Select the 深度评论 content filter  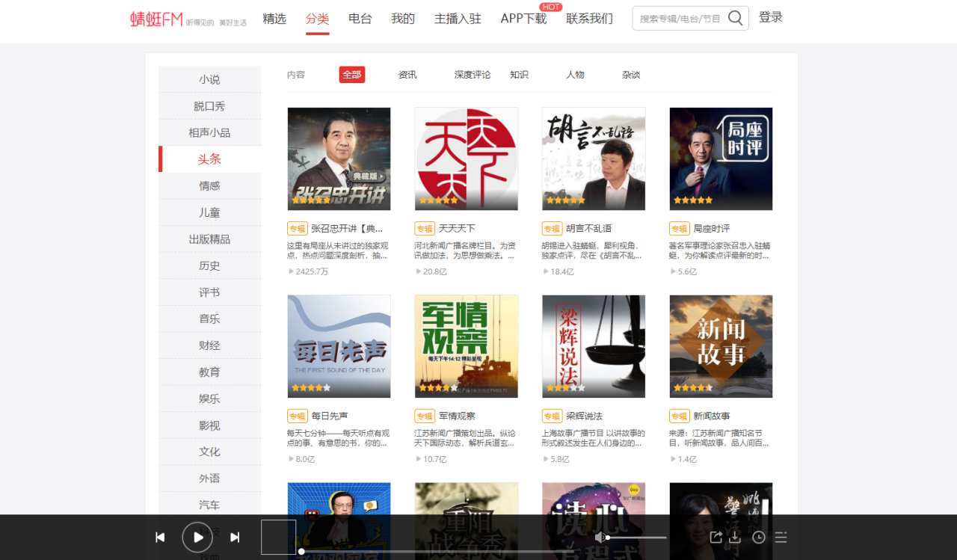[473, 75]
